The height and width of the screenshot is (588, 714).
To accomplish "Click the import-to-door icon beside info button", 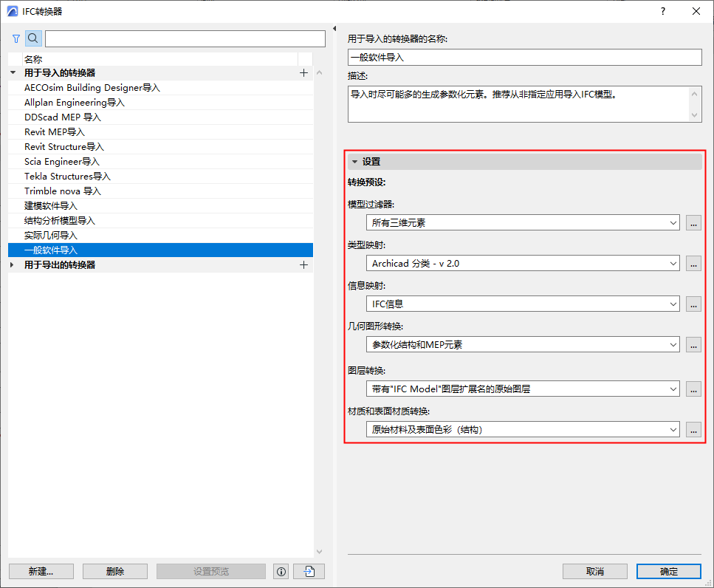I will (308, 571).
